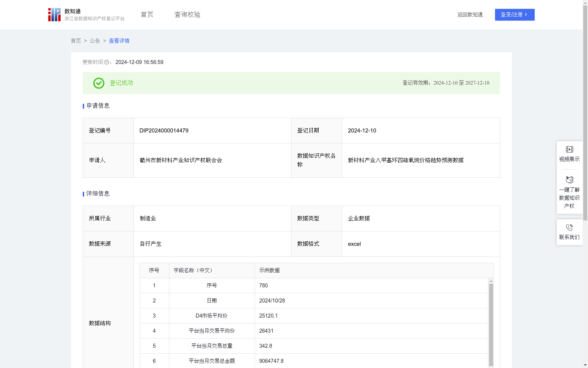
Task: Click sample value 2024/10/28
Action: tap(272, 301)
